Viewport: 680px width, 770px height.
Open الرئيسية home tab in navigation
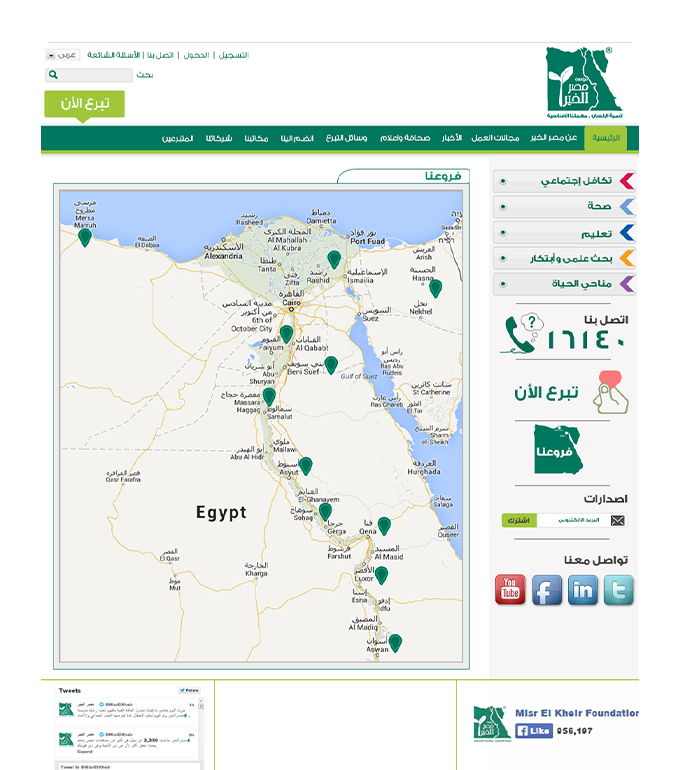tap(605, 138)
